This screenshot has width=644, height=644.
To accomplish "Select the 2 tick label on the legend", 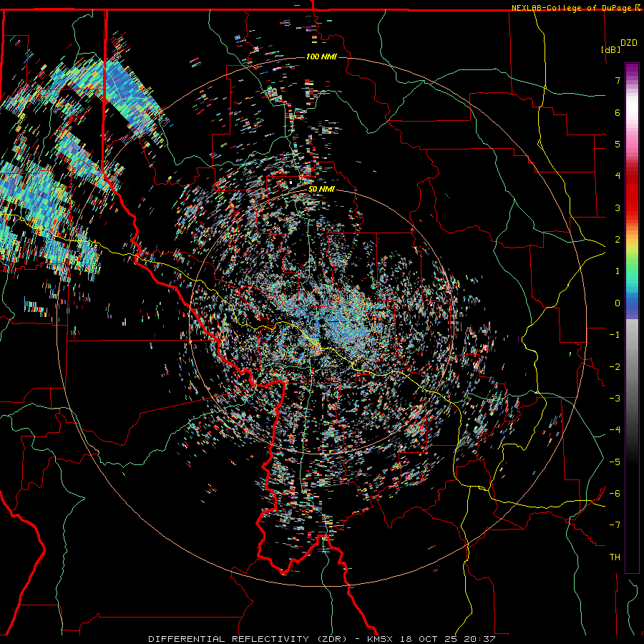I will click(618, 240).
